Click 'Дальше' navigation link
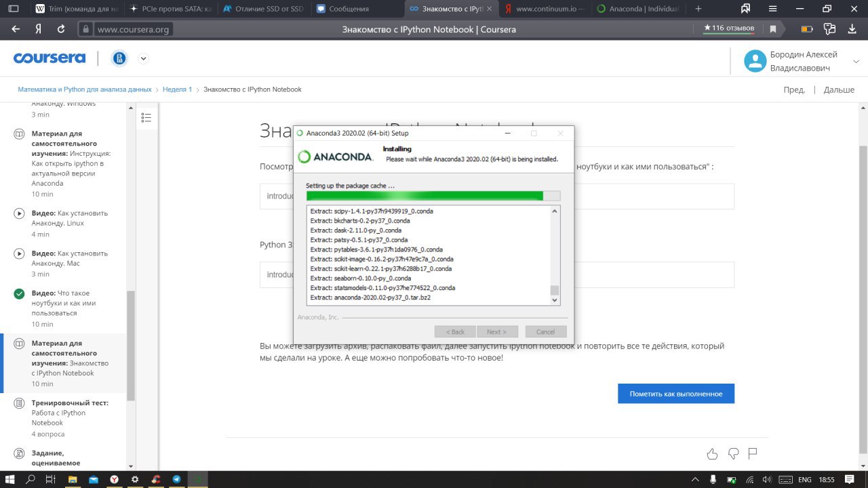The image size is (868, 488). [x=839, y=89]
